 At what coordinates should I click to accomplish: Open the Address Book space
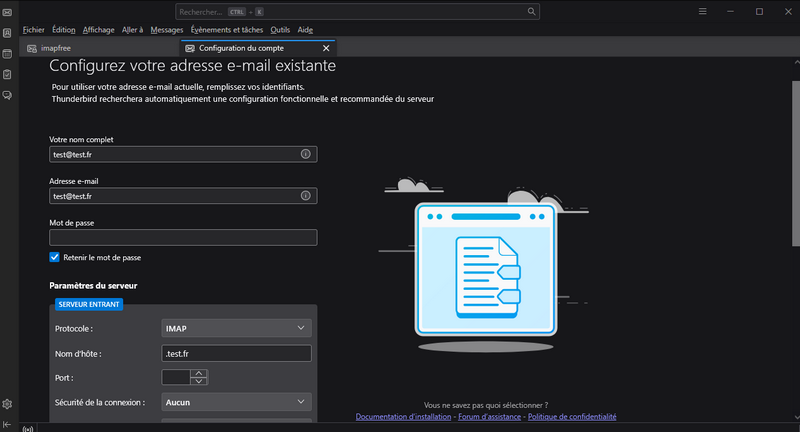tap(7, 32)
